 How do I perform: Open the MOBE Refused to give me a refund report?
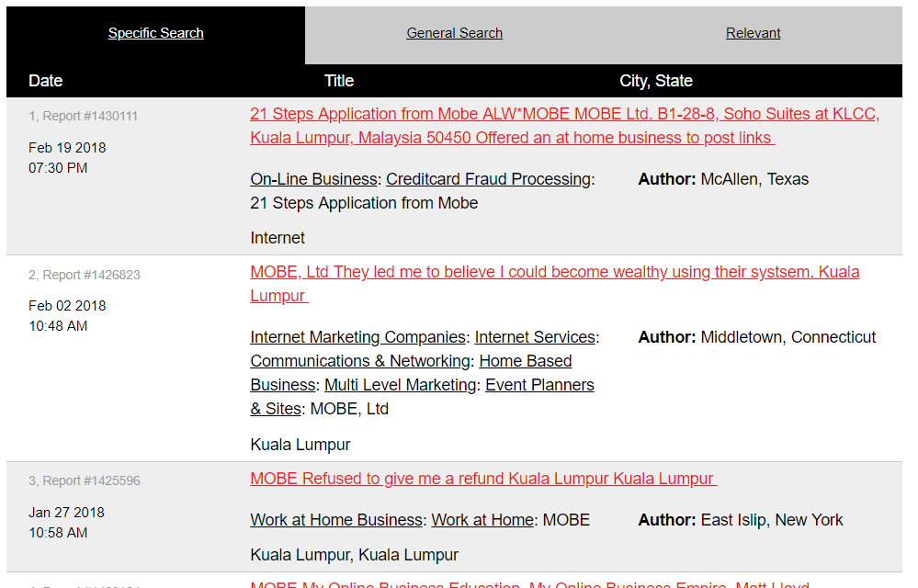tap(483, 479)
